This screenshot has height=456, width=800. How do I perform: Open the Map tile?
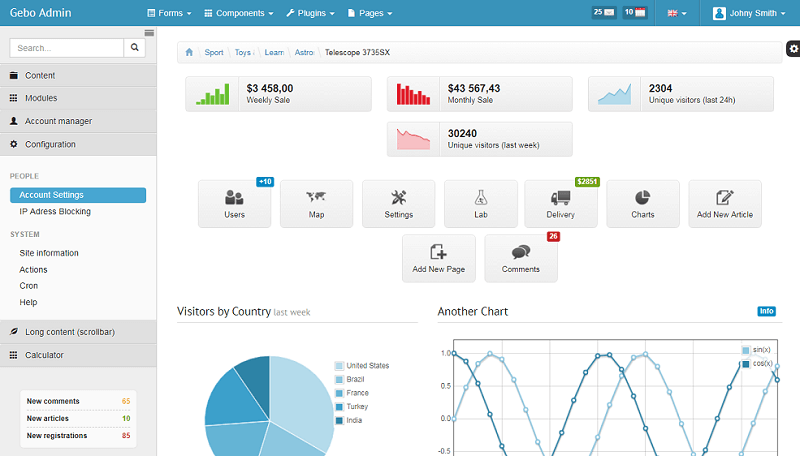(x=316, y=204)
